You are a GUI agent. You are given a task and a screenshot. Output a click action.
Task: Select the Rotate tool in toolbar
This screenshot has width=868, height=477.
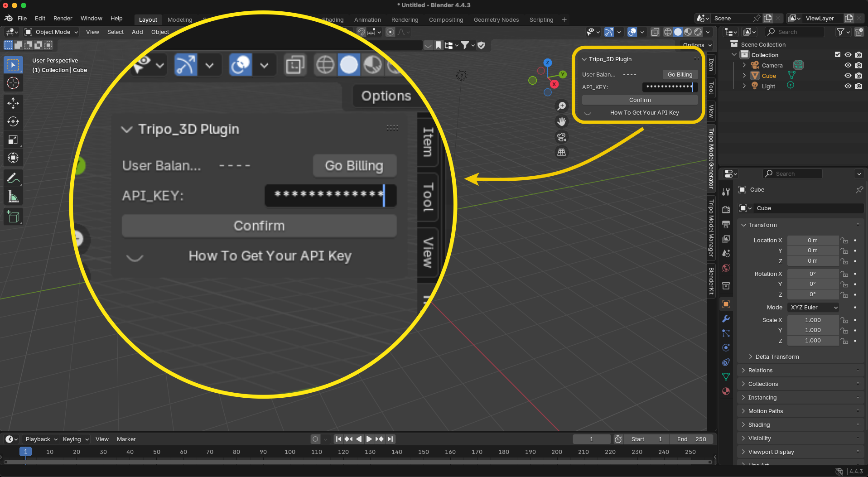point(13,121)
